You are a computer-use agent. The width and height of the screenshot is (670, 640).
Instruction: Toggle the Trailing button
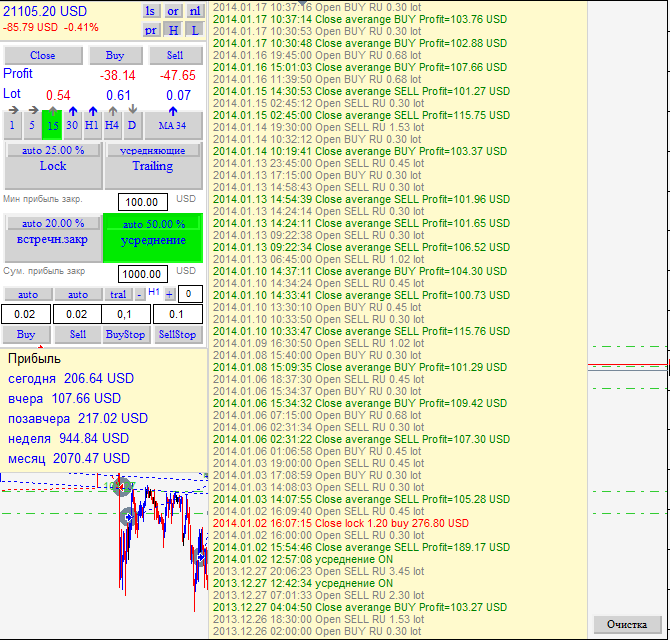pos(153,171)
